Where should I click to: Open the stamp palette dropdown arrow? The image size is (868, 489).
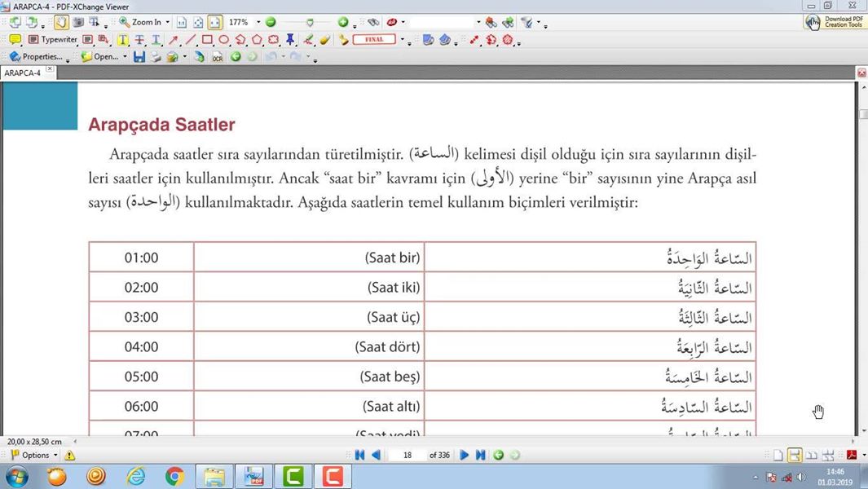tap(403, 39)
